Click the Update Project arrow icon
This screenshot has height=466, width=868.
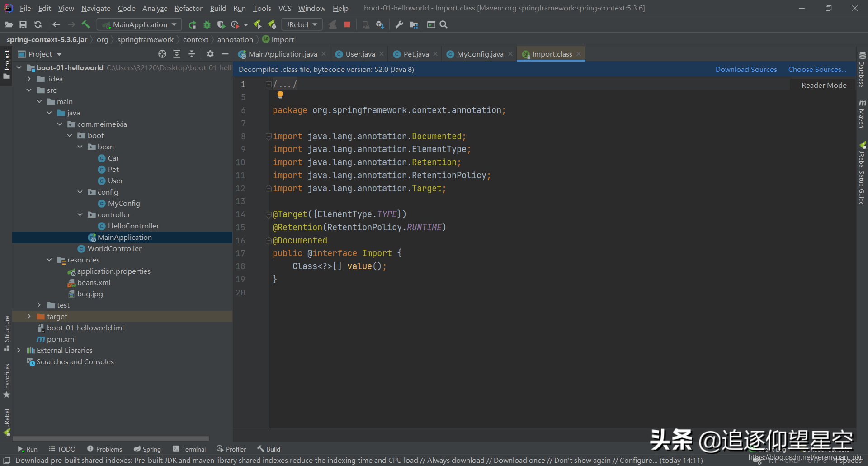[x=380, y=24]
